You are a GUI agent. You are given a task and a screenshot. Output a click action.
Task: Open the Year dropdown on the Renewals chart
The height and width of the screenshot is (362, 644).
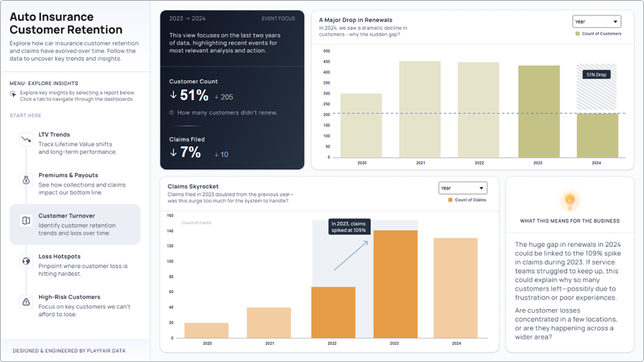597,21
